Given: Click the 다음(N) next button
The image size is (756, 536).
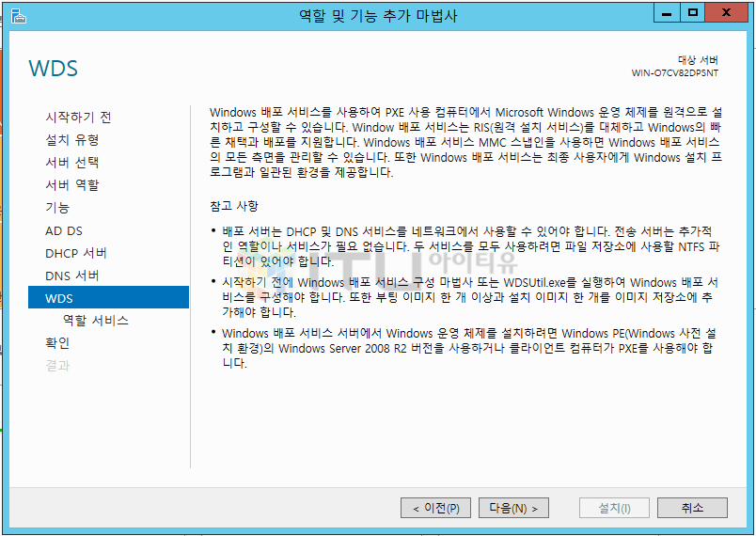Looking at the screenshot, I should 513,508.
